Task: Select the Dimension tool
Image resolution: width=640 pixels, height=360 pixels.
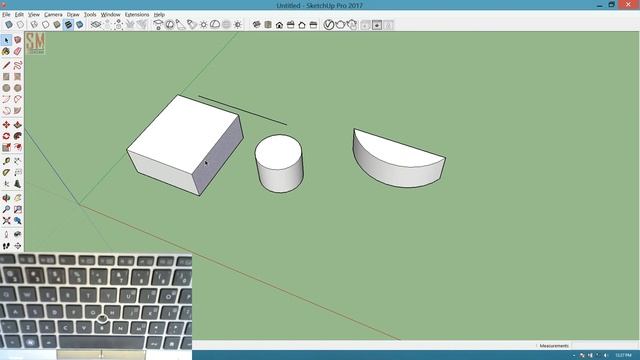Action: 18,161
